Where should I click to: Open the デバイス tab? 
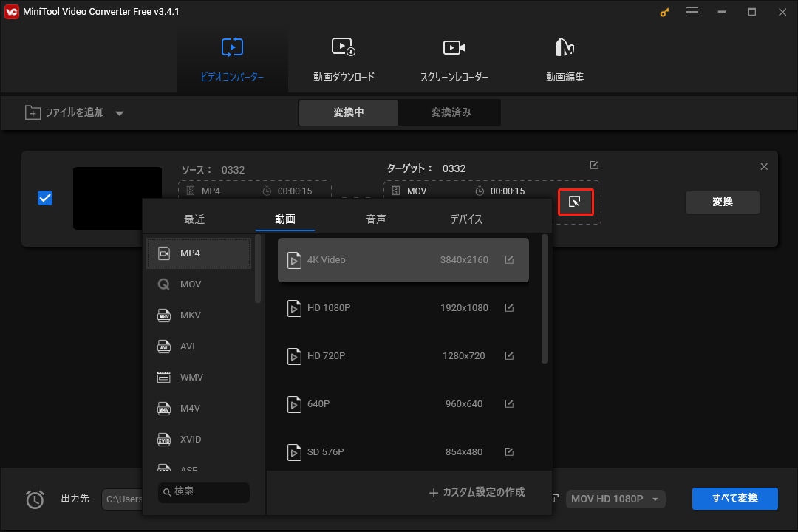pyautogui.click(x=466, y=219)
